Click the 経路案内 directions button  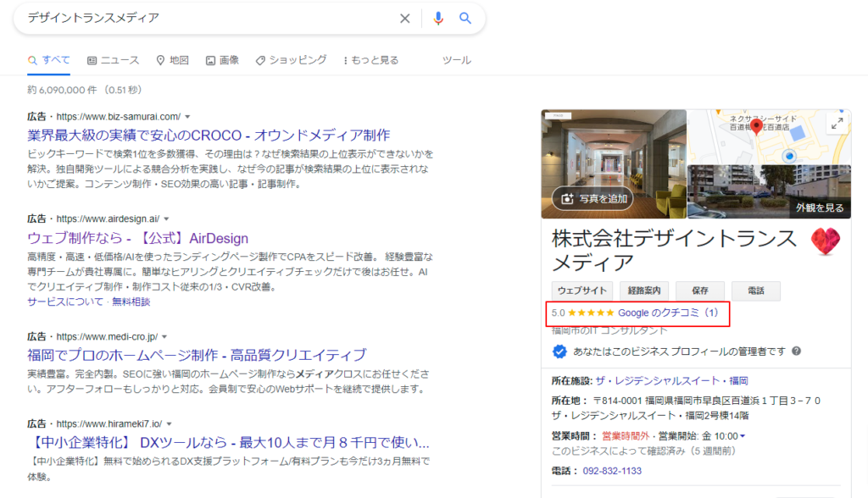tap(644, 290)
